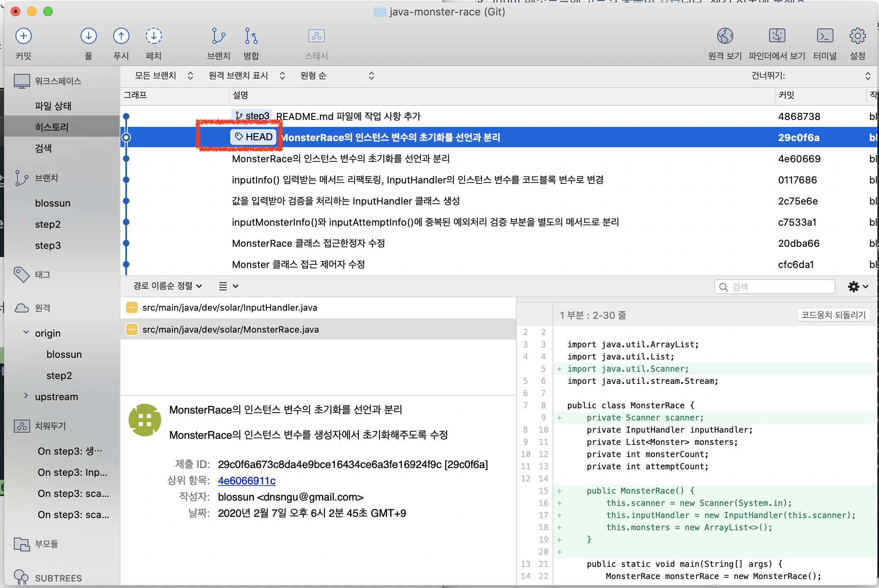Open parent commit link 4e6066911c
879x588 pixels.
tap(247, 481)
